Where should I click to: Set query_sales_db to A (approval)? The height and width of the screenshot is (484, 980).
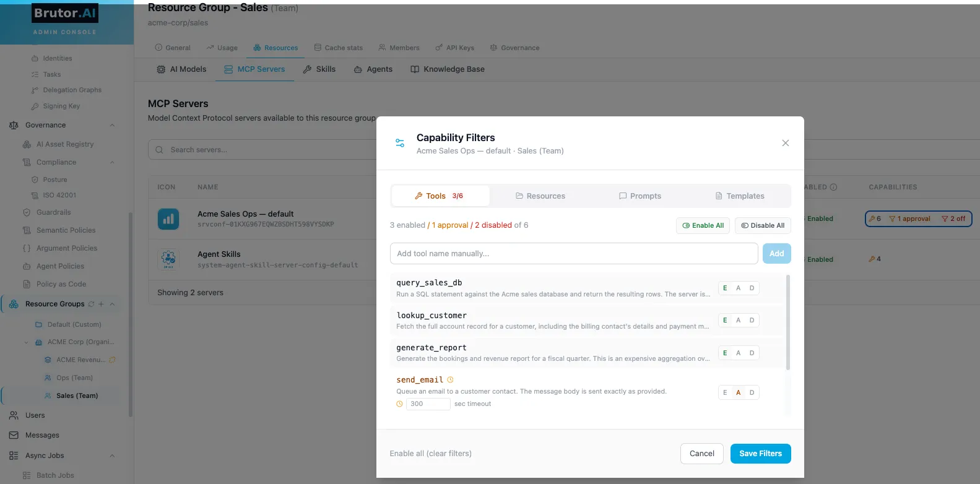(x=738, y=288)
